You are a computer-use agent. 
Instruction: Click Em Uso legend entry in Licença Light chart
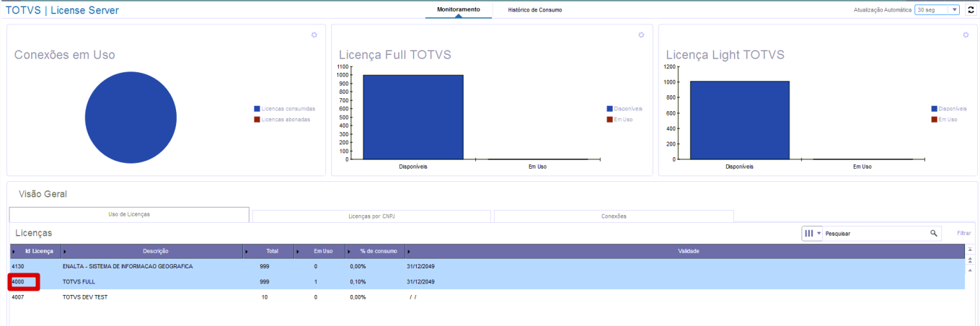944,119
